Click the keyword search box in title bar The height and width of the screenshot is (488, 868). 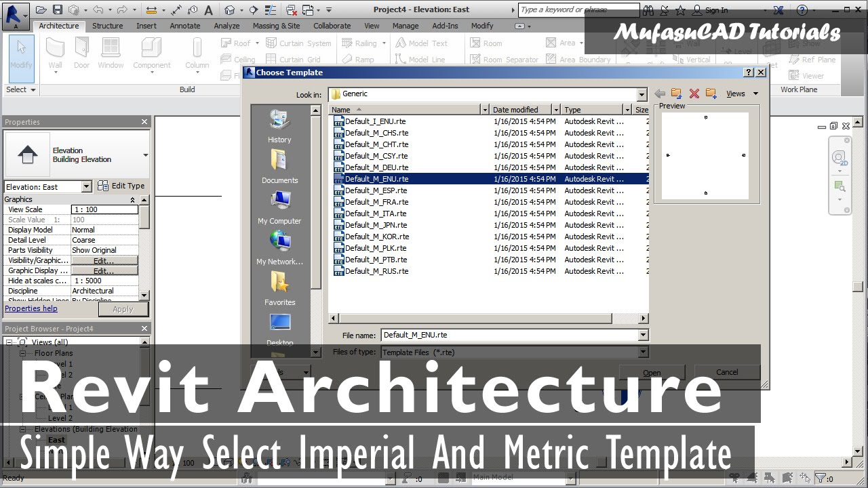point(578,10)
